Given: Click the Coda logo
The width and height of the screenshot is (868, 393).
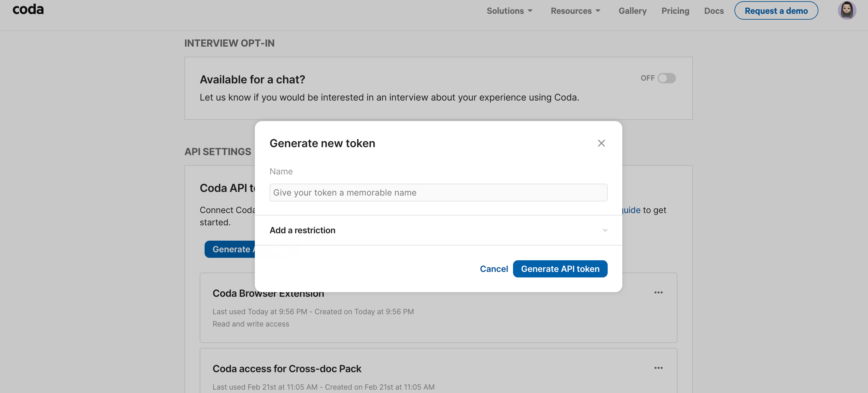Looking at the screenshot, I should tap(28, 10).
